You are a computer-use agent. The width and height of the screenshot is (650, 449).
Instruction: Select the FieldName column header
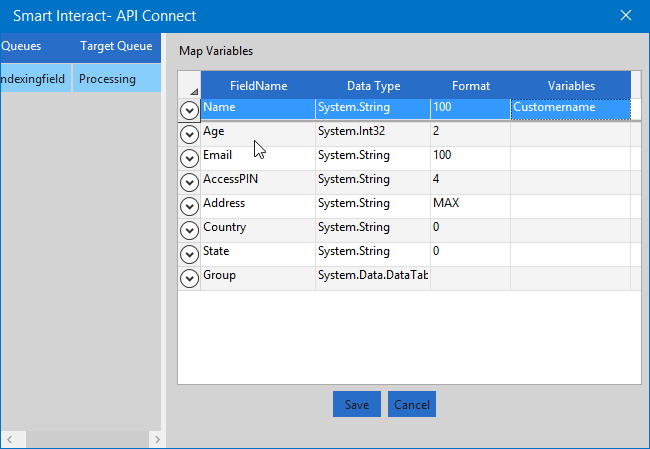258,86
